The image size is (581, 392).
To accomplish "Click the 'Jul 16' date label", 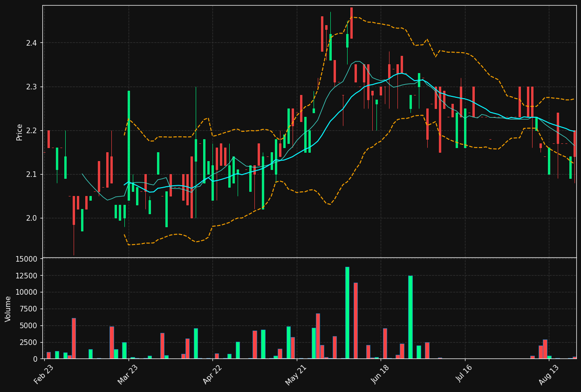I will [464, 374].
